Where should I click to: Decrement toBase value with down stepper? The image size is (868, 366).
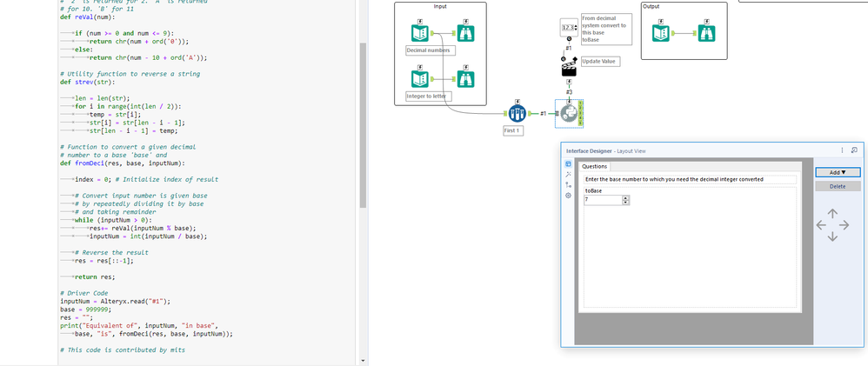tap(625, 203)
